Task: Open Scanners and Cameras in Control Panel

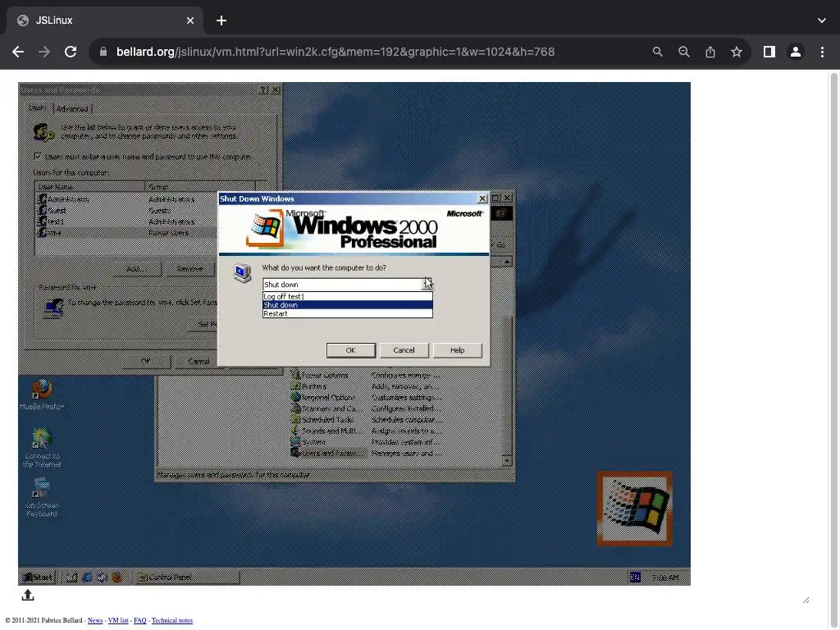Action: point(326,409)
